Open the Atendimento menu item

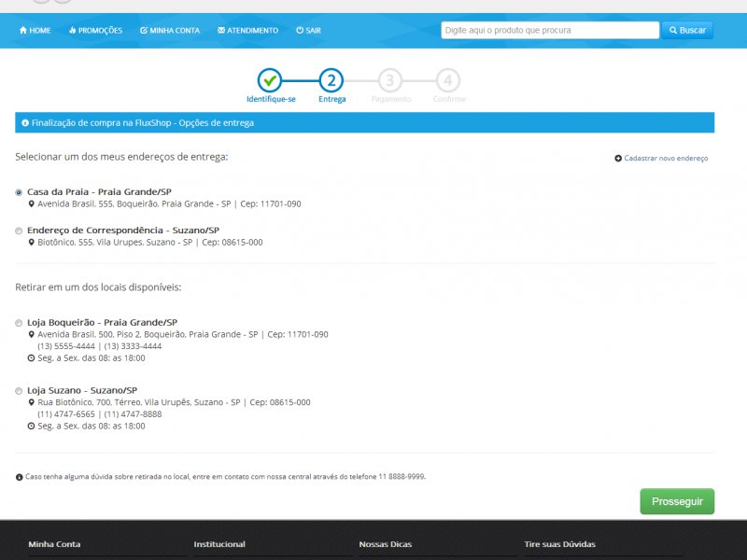pyautogui.click(x=247, y=30)
